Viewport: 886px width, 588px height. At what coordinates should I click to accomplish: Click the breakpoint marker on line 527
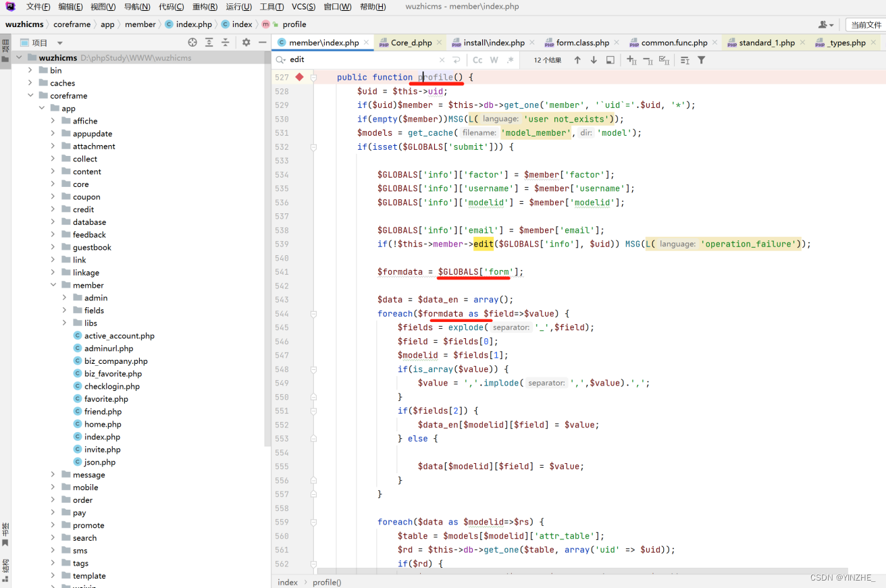tap(300, 77)
